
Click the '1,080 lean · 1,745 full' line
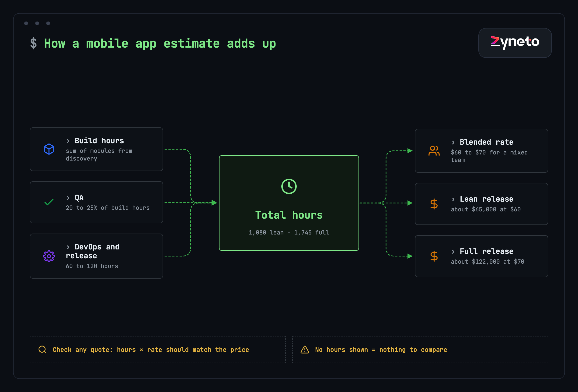(289, 233)
